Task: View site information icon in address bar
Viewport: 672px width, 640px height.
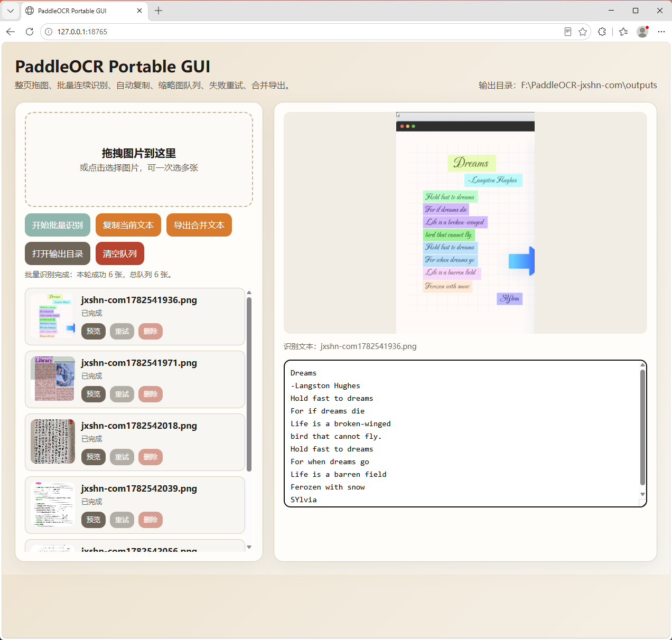Action: 49,32
